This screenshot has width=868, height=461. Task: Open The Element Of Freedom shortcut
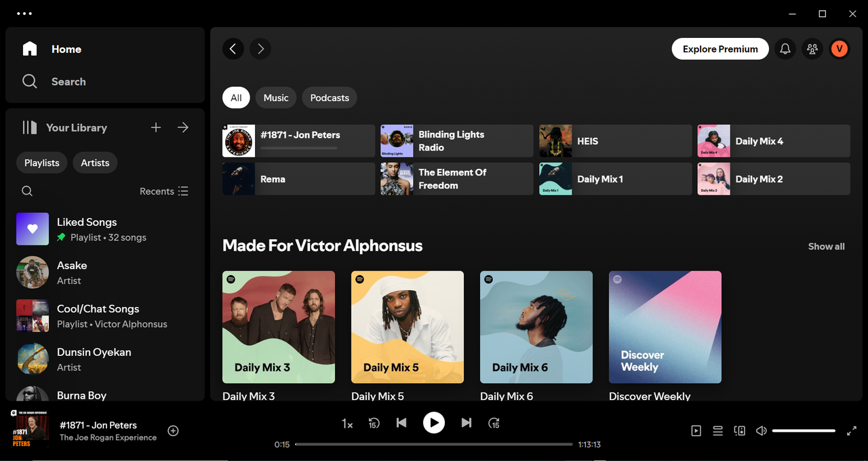click(x=457, y=179)
